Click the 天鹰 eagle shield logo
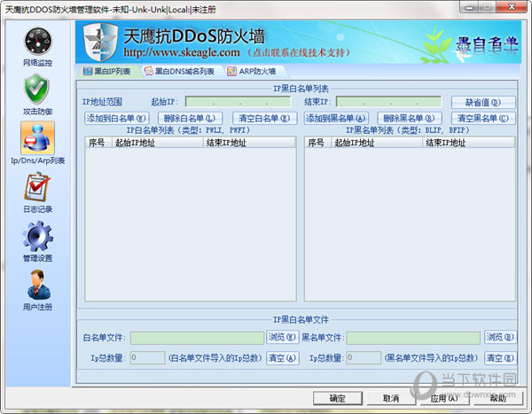This screenshot has height=414, width=532. tap(100, 42)
